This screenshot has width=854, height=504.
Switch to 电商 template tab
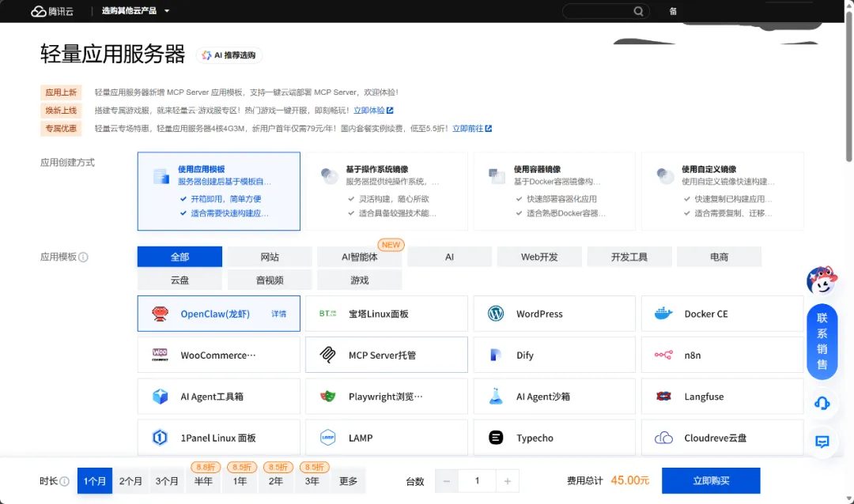click(719, 257)
